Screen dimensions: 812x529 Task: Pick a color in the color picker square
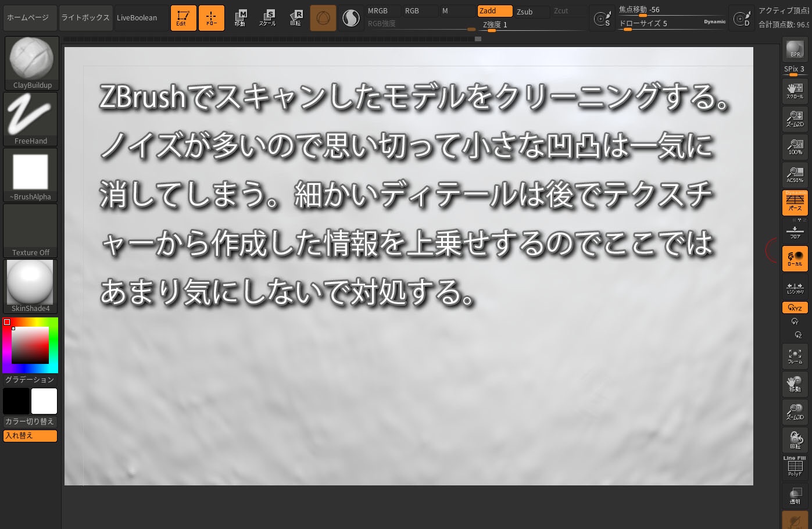(x=30, y=345)
